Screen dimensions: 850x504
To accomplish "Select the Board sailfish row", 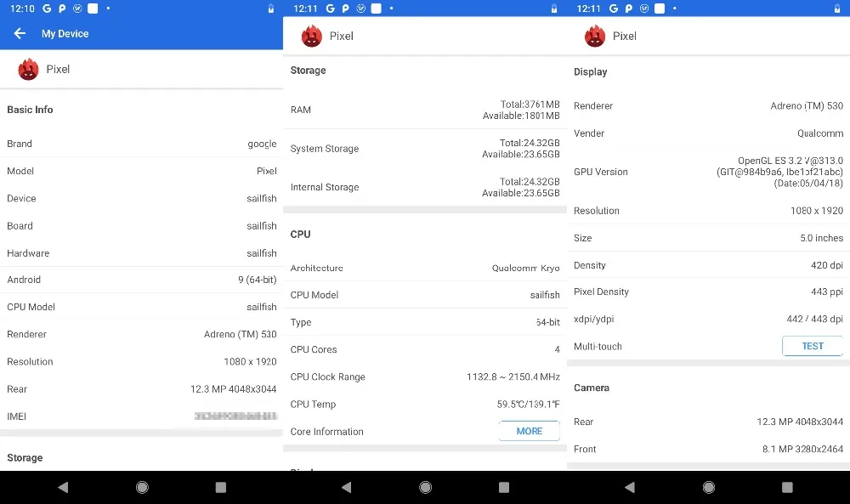I will [141, 225].
